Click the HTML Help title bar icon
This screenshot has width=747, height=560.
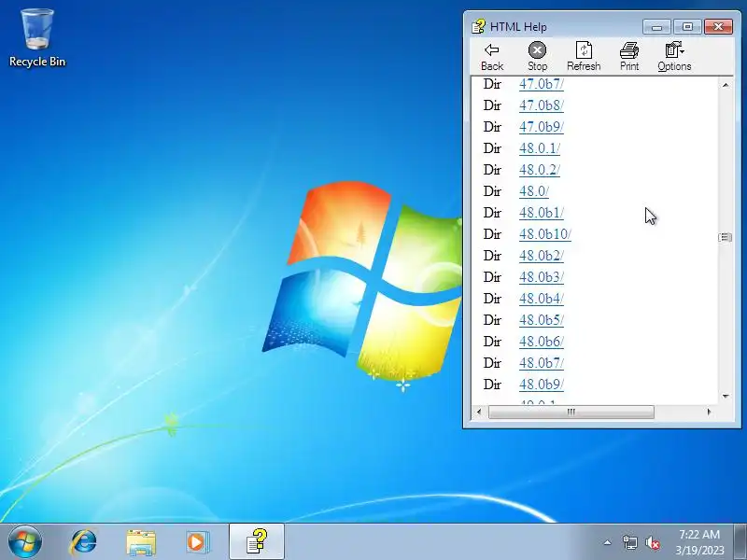pos(478,27)
